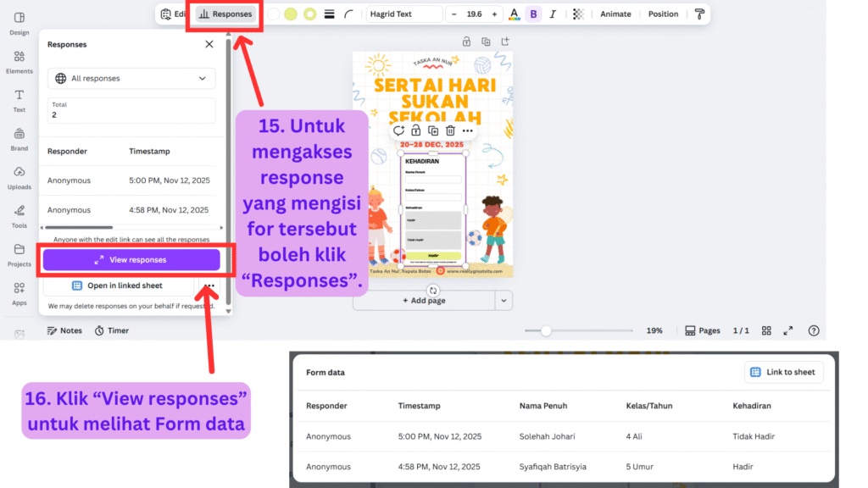Expand the arrow next to Add page
Viewport: 868px width, 488px height.
click(504, 301)
